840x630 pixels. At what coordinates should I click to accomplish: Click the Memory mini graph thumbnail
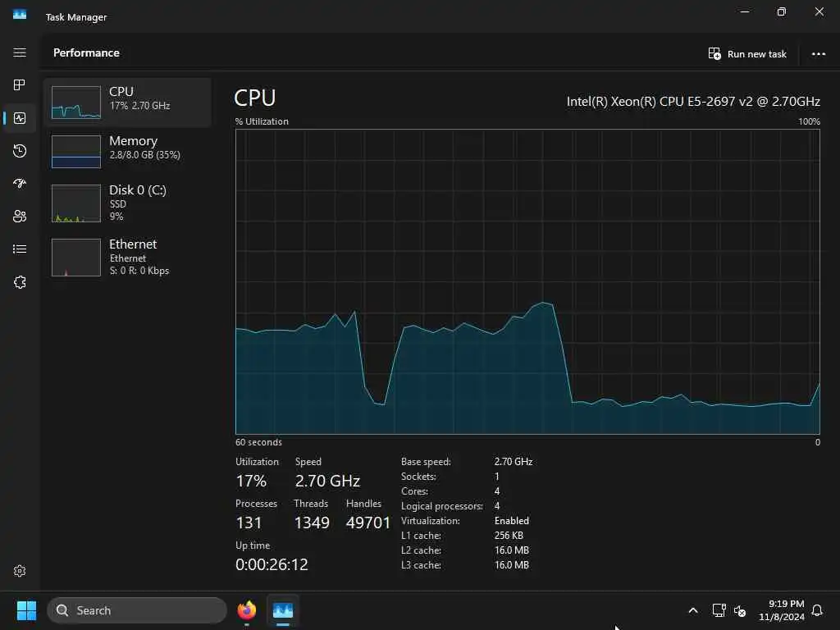click(76, 152)
